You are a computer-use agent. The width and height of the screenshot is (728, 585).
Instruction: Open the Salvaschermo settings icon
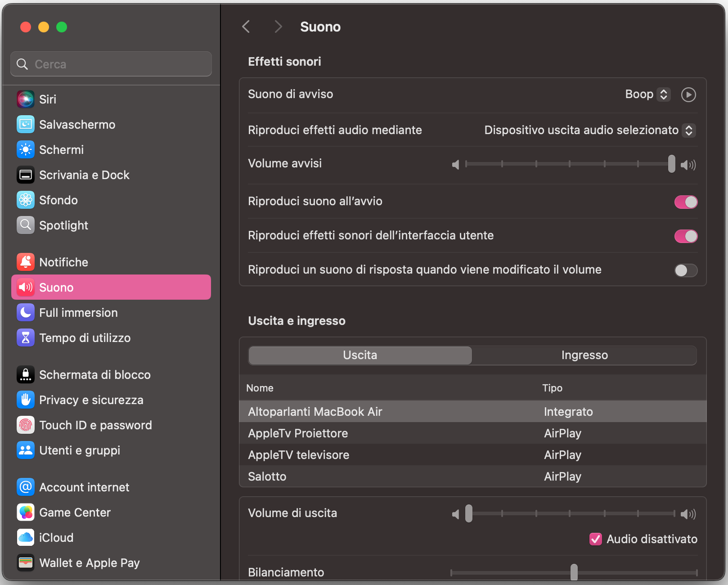pos(26,124)
